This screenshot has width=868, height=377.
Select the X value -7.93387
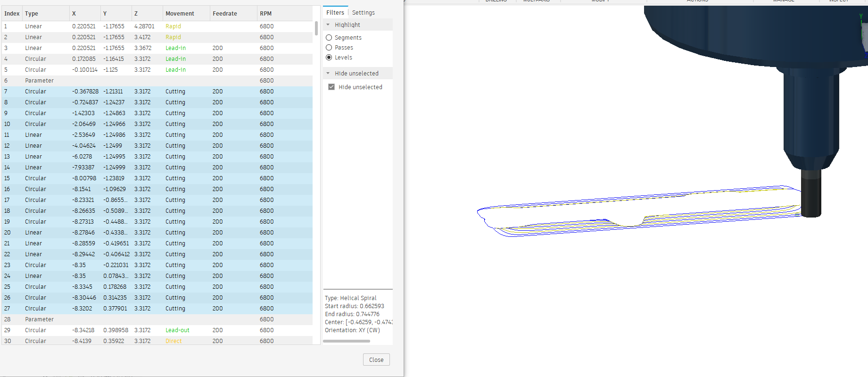pyautogui.click(x=83, y=168)
